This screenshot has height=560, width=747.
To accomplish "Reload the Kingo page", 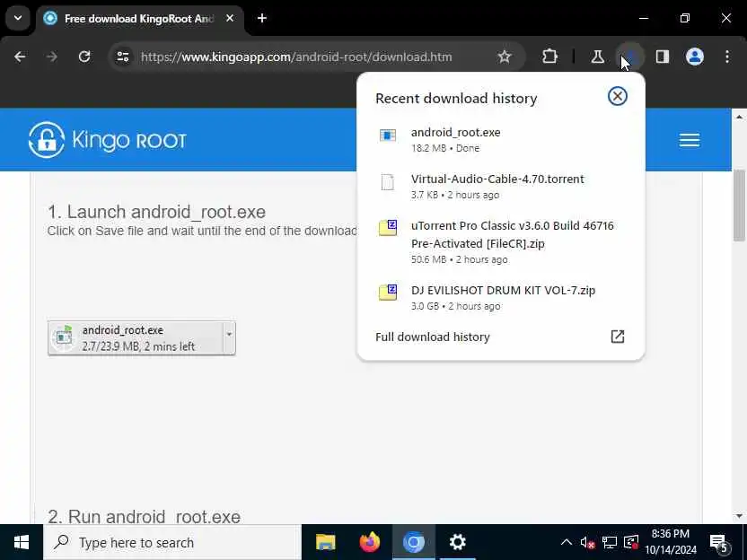I will coord(84,57).
